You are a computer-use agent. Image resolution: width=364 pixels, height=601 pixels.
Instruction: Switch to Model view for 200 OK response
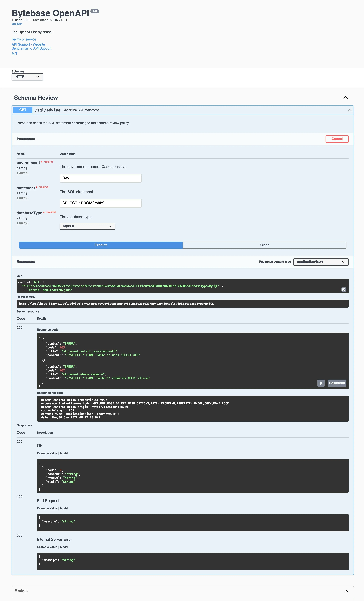[64, 453]
